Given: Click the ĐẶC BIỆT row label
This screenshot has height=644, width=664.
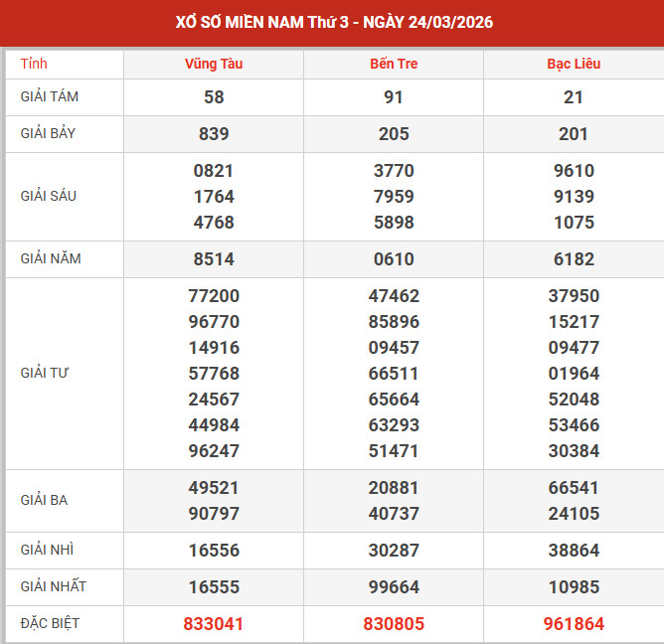Looking at the screenshot, I should 50,623.
